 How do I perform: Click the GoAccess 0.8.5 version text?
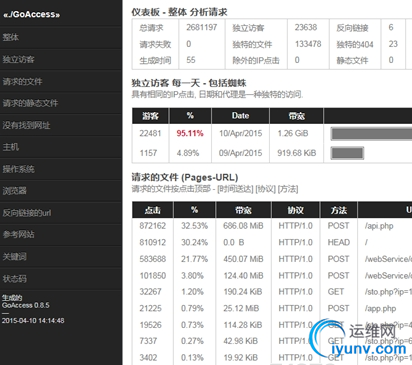[x=26, y=305]
